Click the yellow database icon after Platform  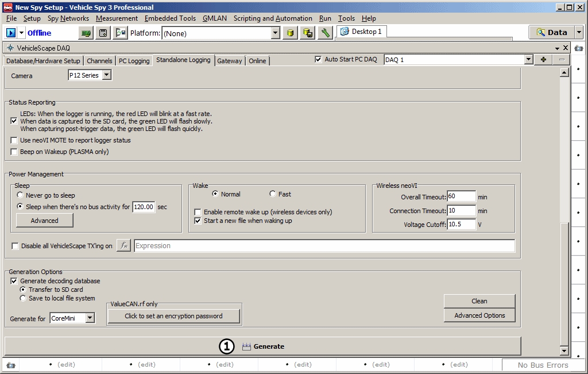click(291, 33)
